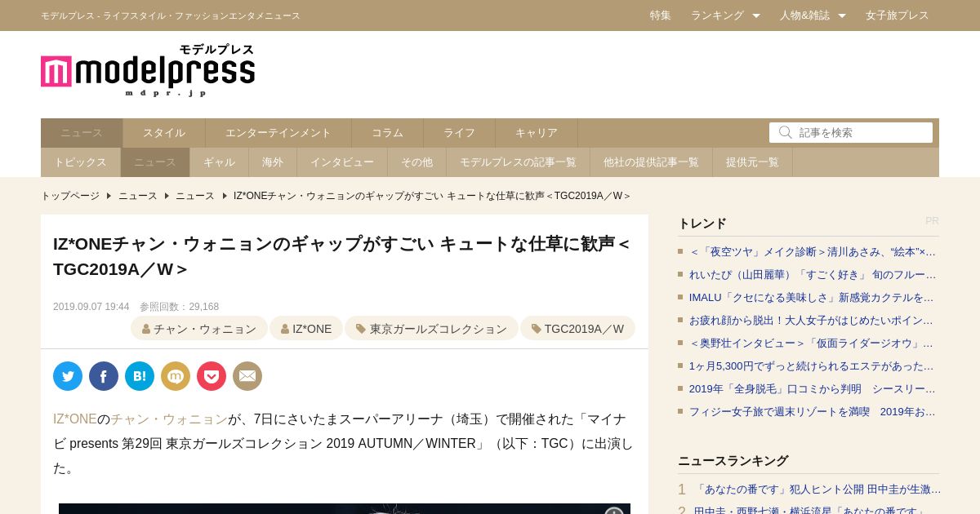Click the 東京ガールズコレクション tag
Screen dimensions: 980x514
pos(431,329)
